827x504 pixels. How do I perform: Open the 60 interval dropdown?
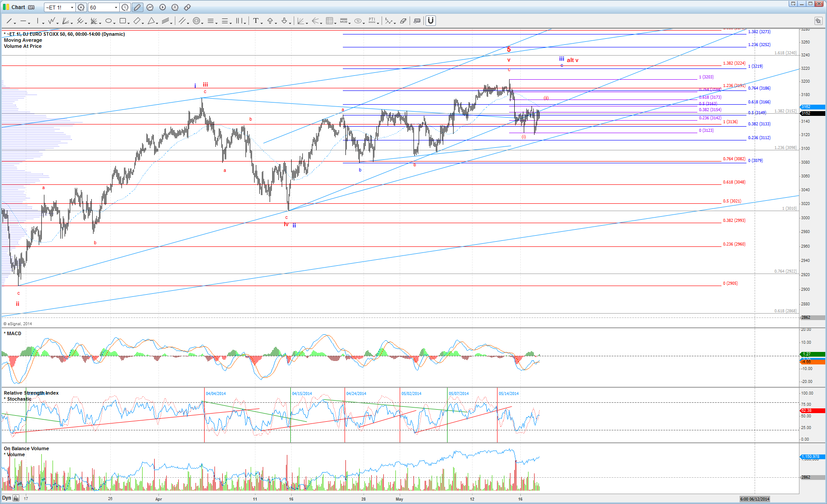coord(116,7)
